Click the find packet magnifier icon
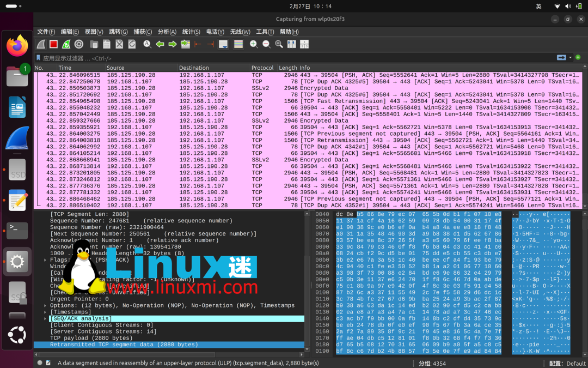Viewport: 588px width, 368px height. 147,44
